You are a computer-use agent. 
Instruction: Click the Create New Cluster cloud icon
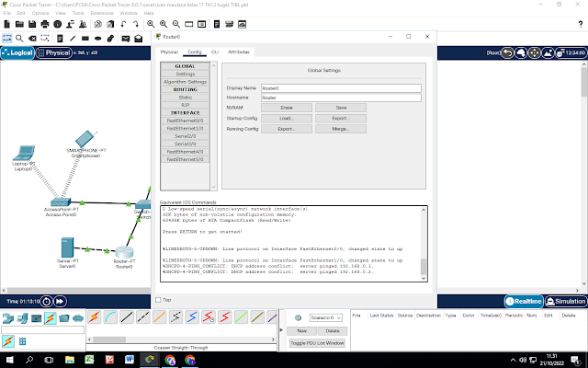pyautogui.click(x=521, y=53)
